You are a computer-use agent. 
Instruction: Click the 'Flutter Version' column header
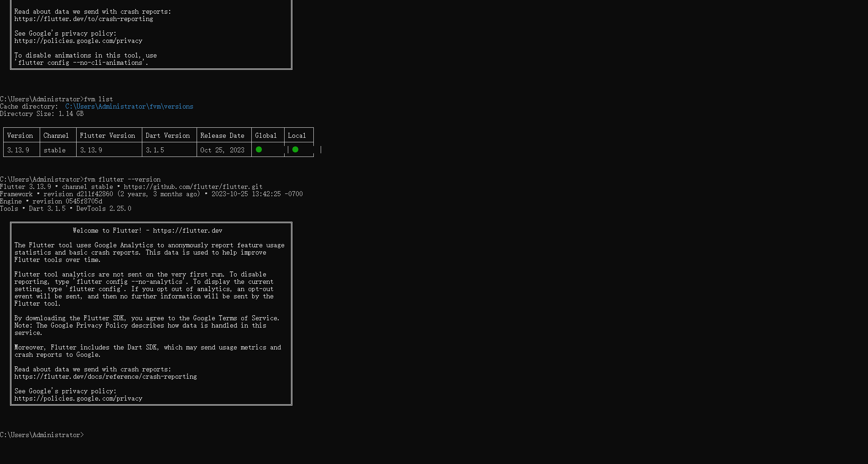(x=108, y=136)
